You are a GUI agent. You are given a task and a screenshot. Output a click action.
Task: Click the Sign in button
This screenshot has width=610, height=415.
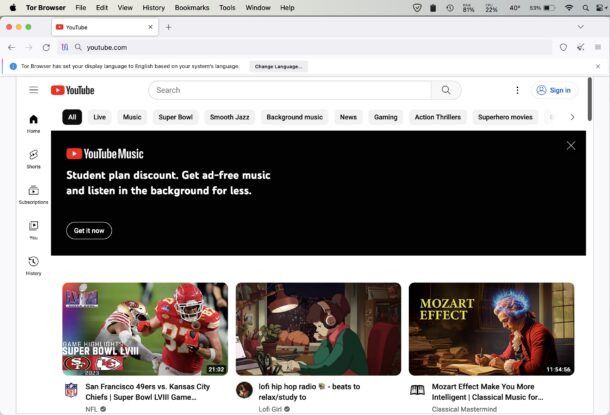553,90
